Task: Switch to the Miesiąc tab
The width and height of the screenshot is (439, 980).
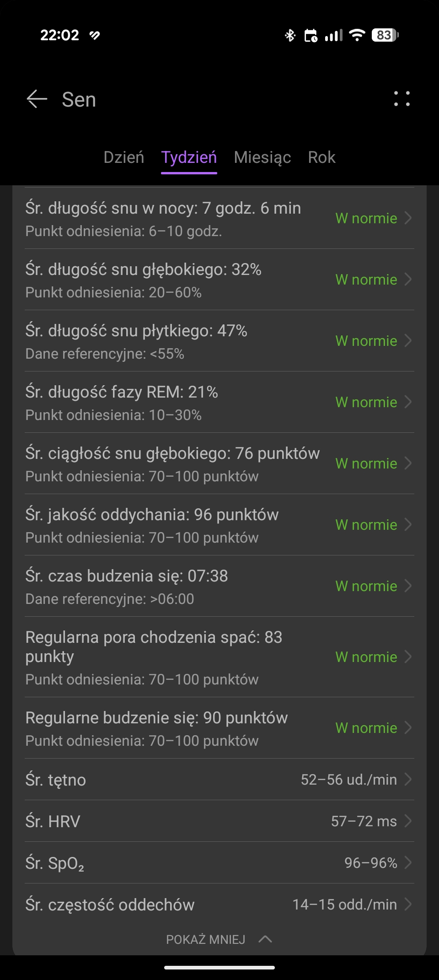Action: pos(262,157)
